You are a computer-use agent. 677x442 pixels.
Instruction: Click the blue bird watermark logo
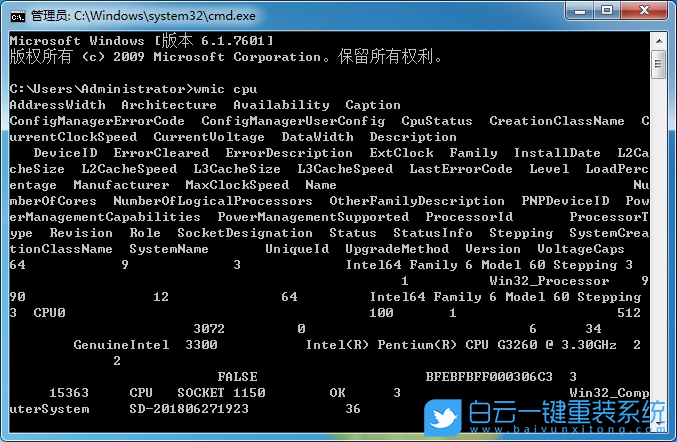pos(443,412)
